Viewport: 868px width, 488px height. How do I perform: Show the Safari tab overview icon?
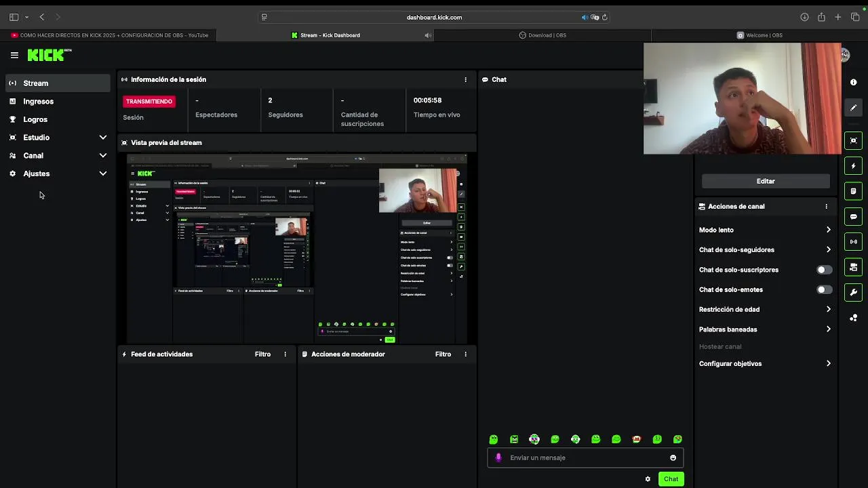pos(854,17)
